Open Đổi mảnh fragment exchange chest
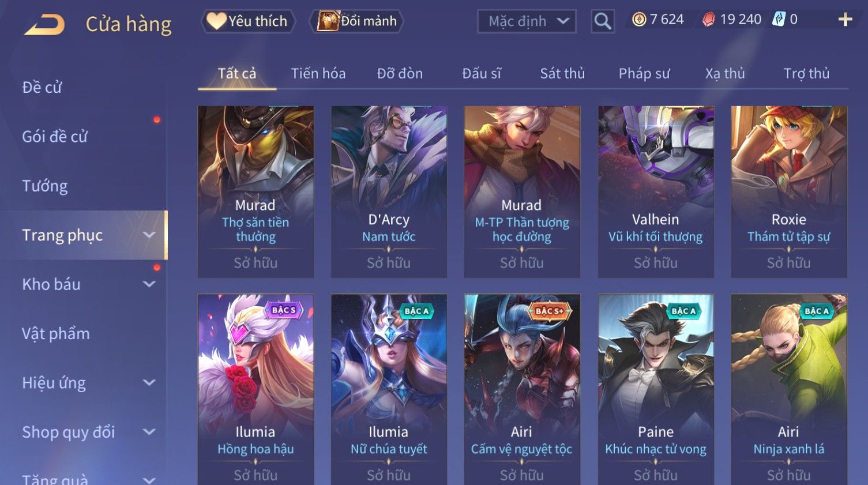 pyautogui.click(x=356, y=21)
